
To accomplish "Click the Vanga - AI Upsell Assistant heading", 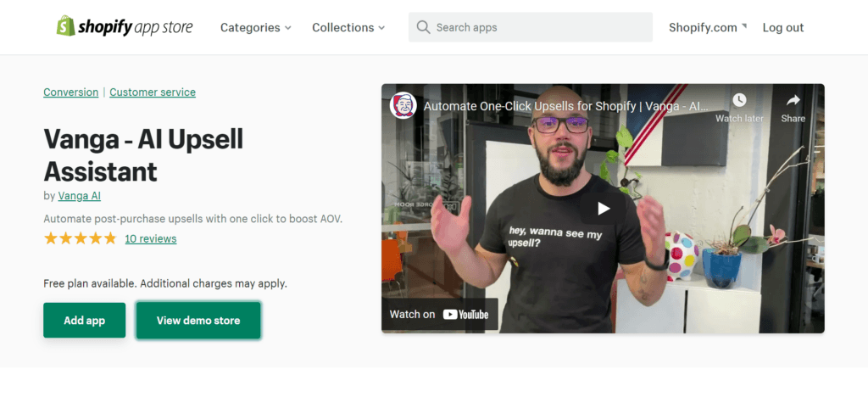I will 143,155.
